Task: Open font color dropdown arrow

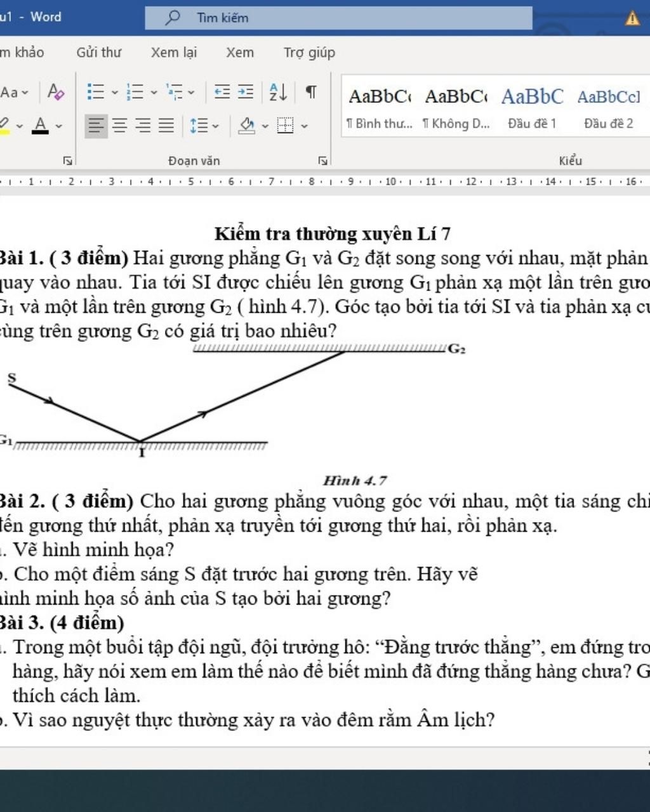Action: click(x=59, y=126)
